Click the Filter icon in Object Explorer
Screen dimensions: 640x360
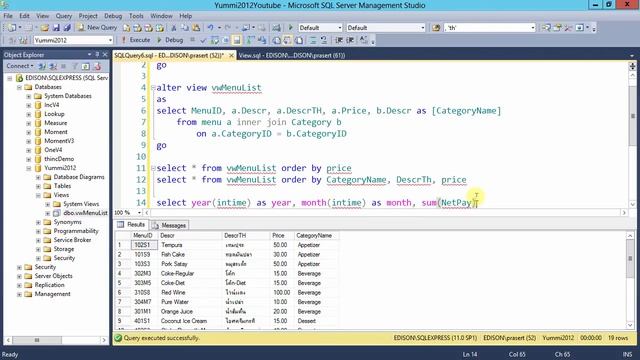(x=75, y=66)
